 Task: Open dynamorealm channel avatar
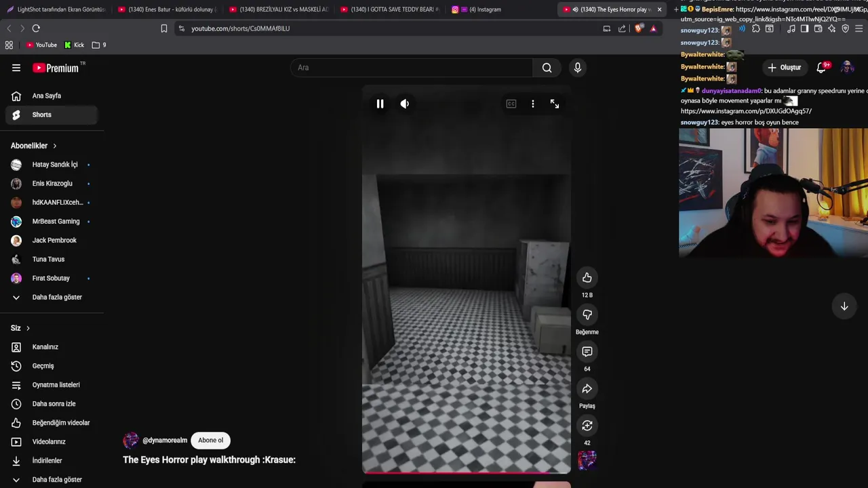pyautogui.click(x=131, y=441)
